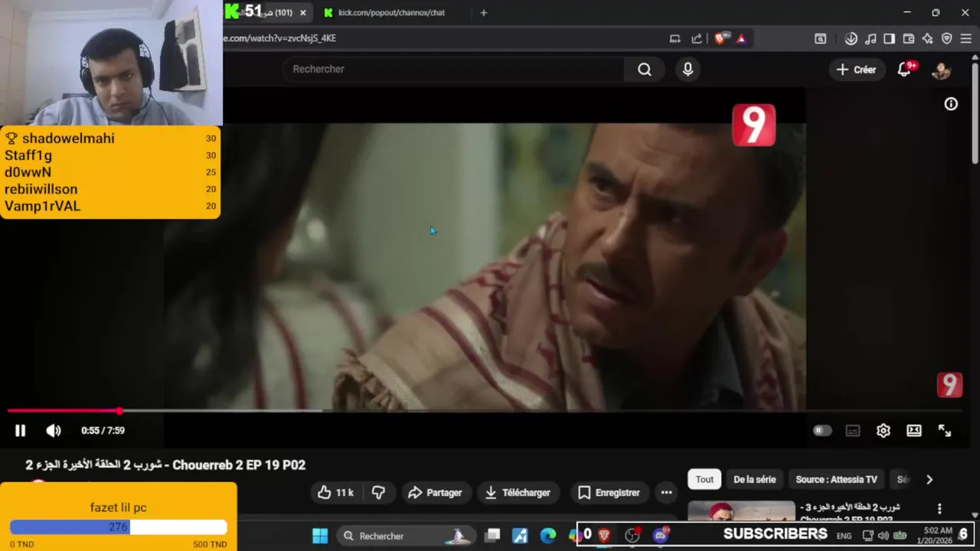Image resolution: width=980 pixels, height=551 pixels.
Task: Open the YouTube account avatar menu
Action: [941, 70]
